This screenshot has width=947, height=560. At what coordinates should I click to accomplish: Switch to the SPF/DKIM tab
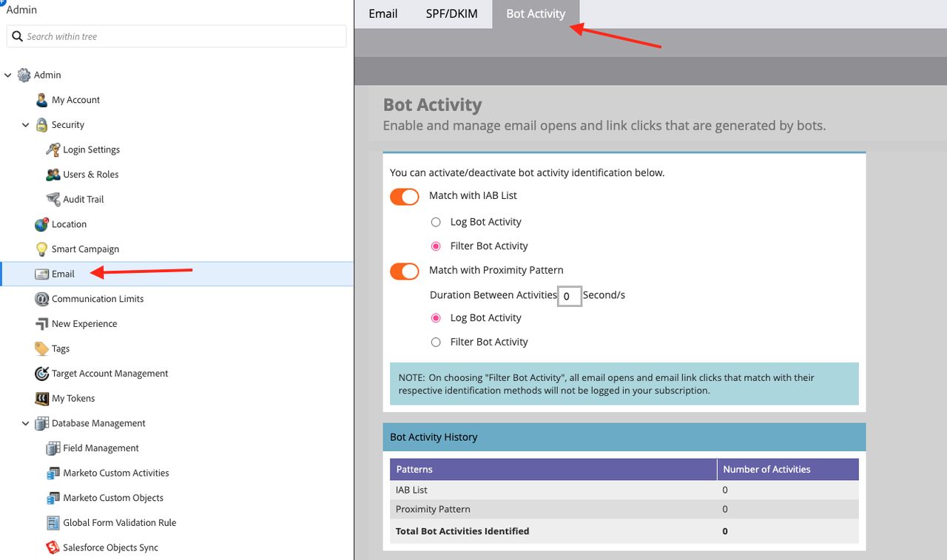(x=451, y=14)
